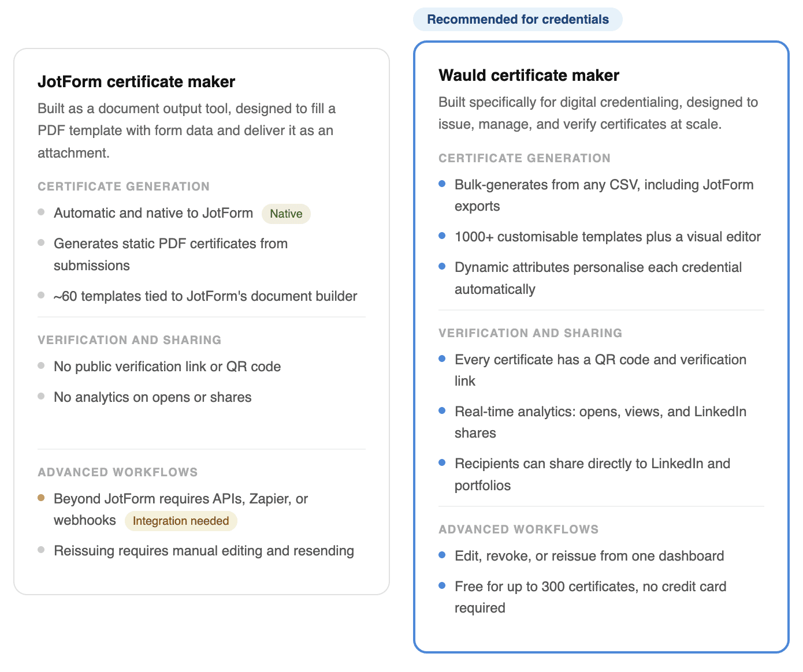
Task: Click "Automatic and native to JotForm" text
Action: 154,213
